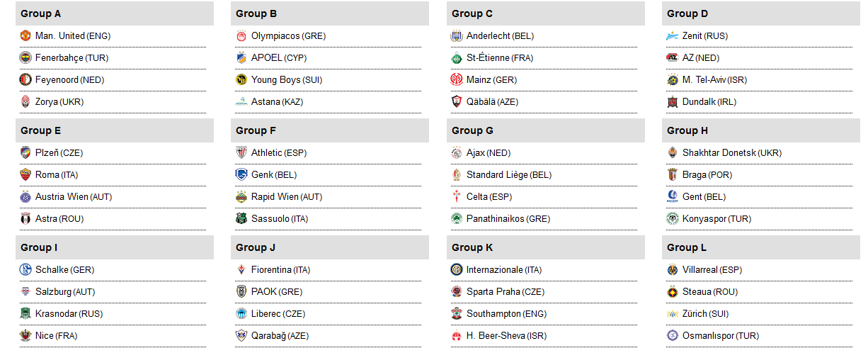Click the Fenerbahçe club badge
The image size is (868, 353).
(25, 58)
